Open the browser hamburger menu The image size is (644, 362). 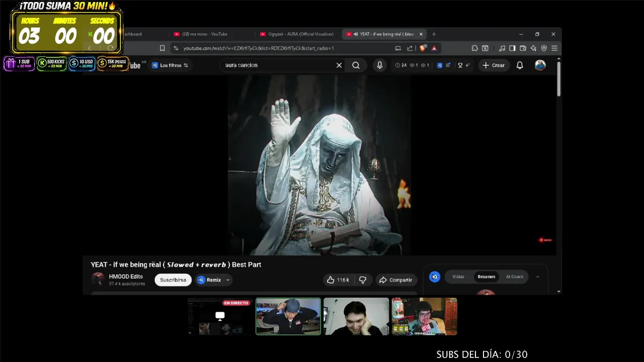click(554, 48)
